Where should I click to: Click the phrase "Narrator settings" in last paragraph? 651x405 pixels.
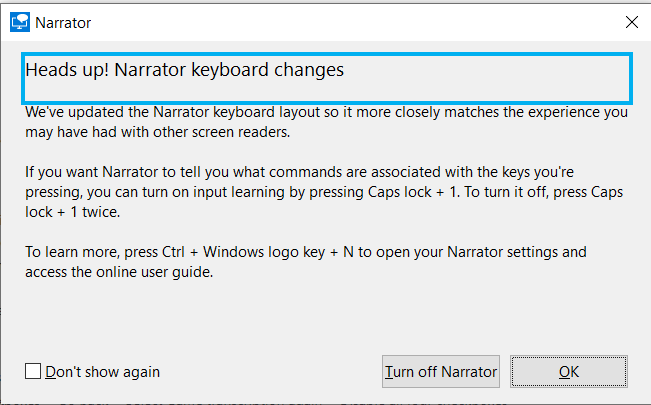click(x=502, y=252)
